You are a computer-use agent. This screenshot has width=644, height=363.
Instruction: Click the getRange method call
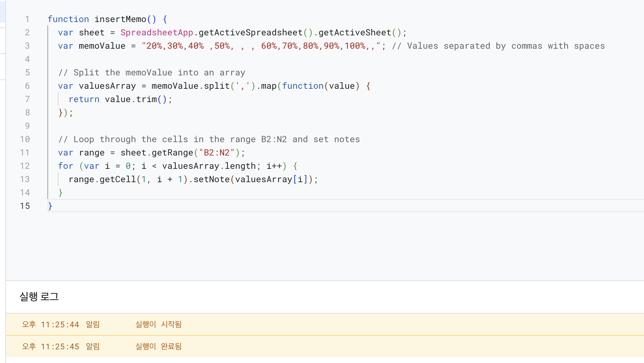click(x=172, y=153)
